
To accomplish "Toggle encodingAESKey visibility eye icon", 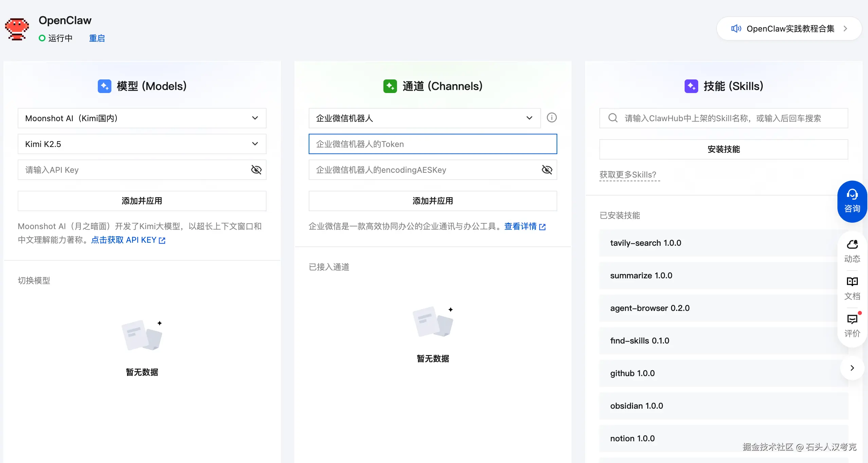I will pos(547,170).
